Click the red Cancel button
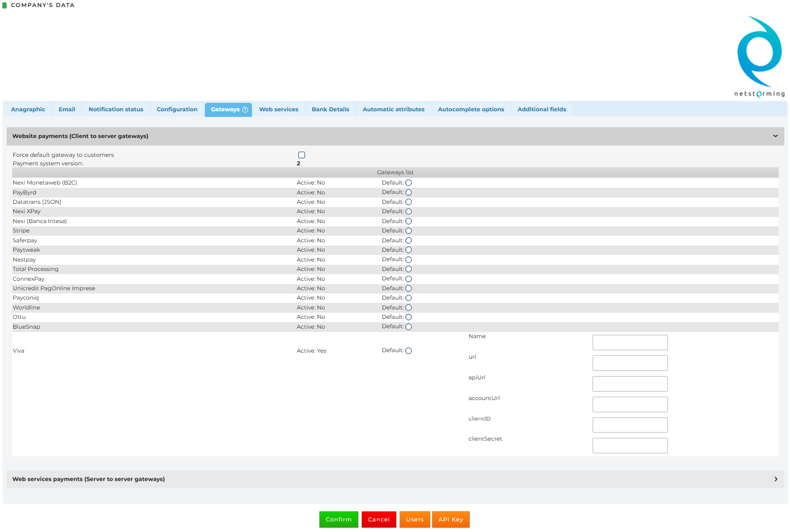Image resolution: width=790 pixels, height=532 pixels. pyautogui.click(x=379, y=519)
